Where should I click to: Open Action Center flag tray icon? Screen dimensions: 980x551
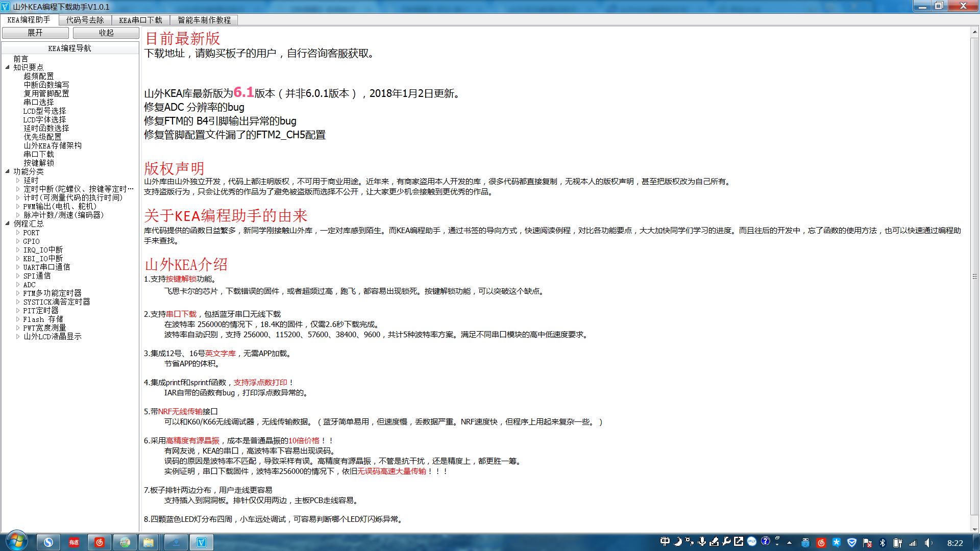(867, 543)
